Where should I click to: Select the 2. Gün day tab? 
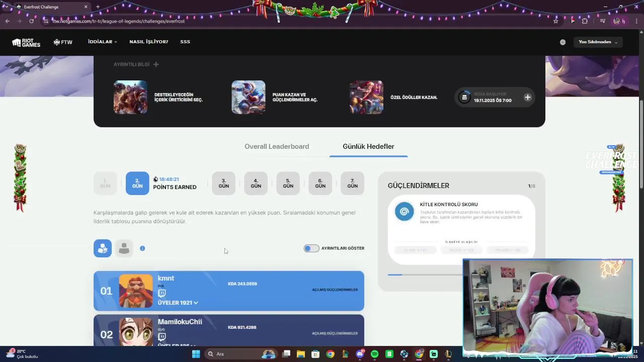pos(137,184)
